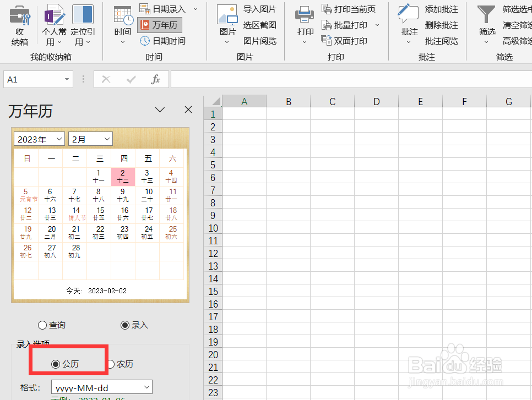532x400 pixels.
Task: Click the 批注 comment icon
Action: pos(408,14)
